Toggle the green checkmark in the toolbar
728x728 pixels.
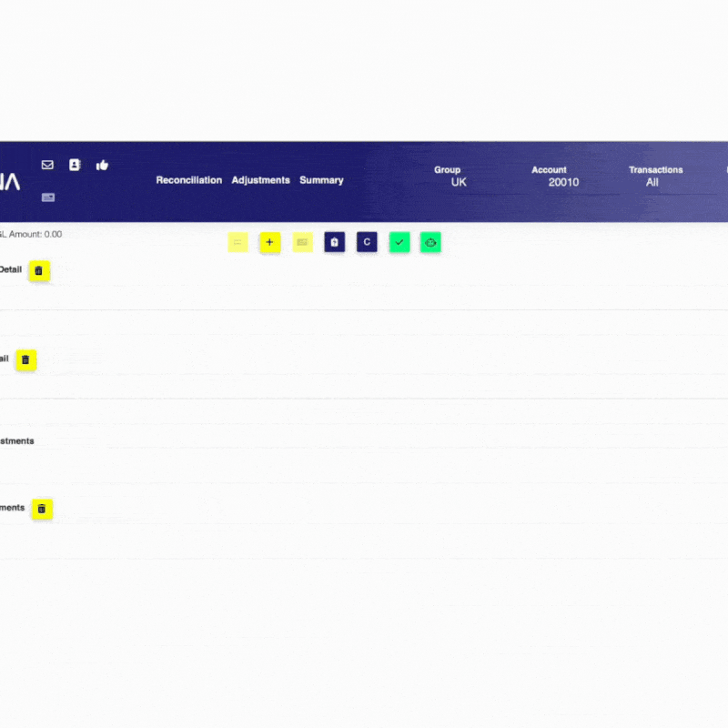(399, 242)
